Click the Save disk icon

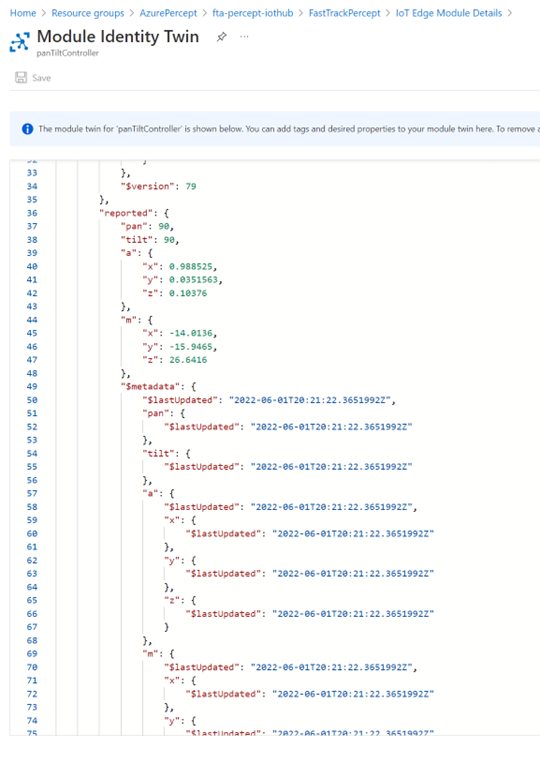click(x=21, y=77)
